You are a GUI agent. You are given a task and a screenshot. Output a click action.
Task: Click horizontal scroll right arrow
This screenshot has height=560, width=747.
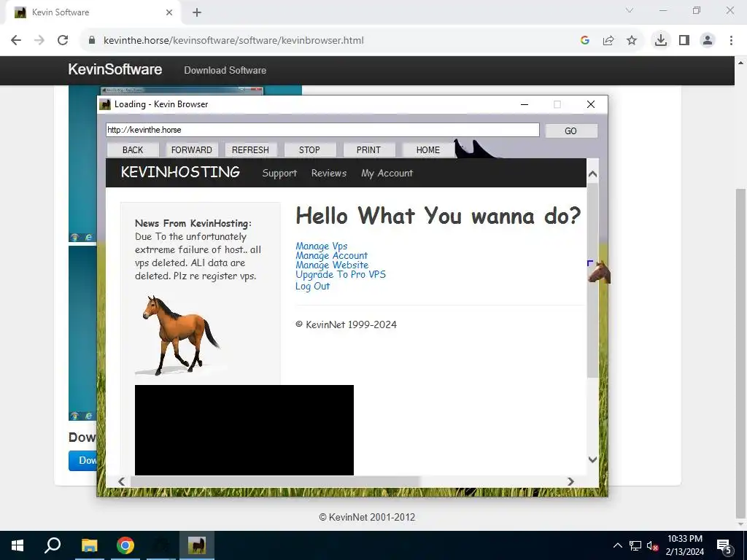pos(570,481)
